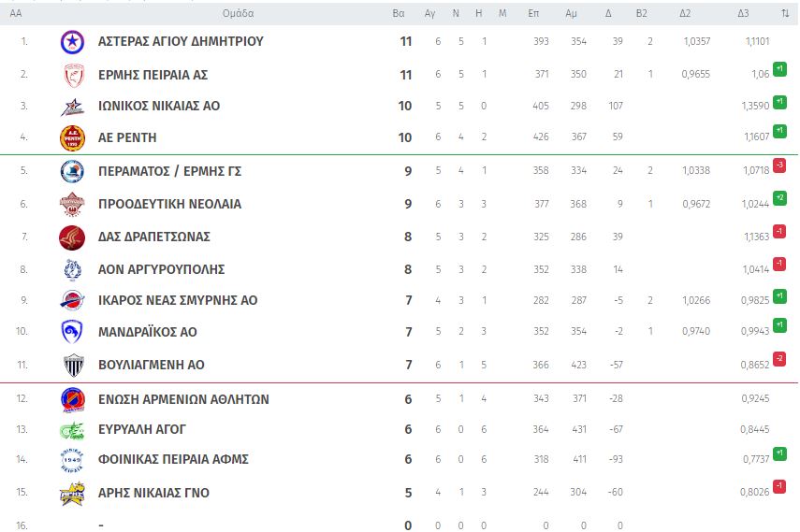
Task: Click the ΑΣΤΕΡΑΣ ΑΓΙΟΥ ΔΗΜΗΤΡΙΟΥ team logo
Action: point(72,42)
